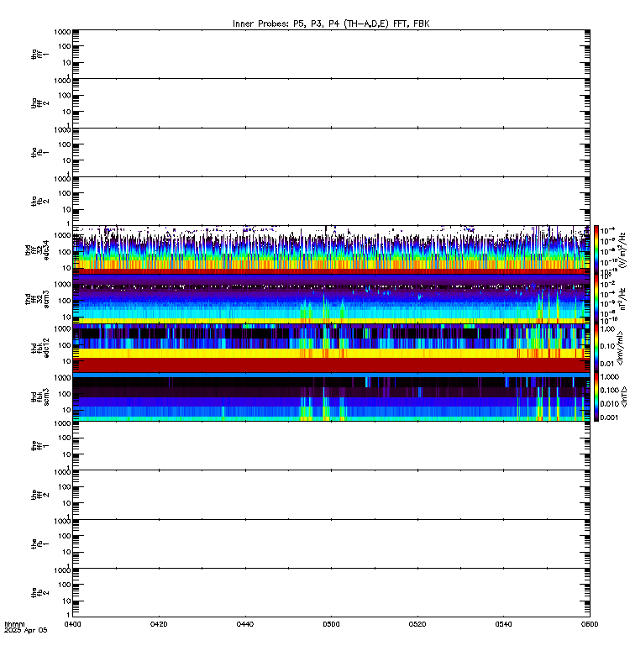Click the 'thd fbk scm3' axis label
The image size is (630, 672).
40,396
